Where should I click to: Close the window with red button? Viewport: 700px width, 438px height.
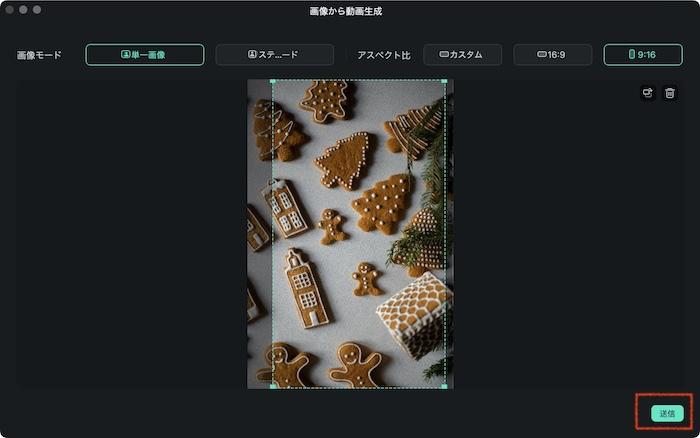pyautogui.click(x=9, y=9)
